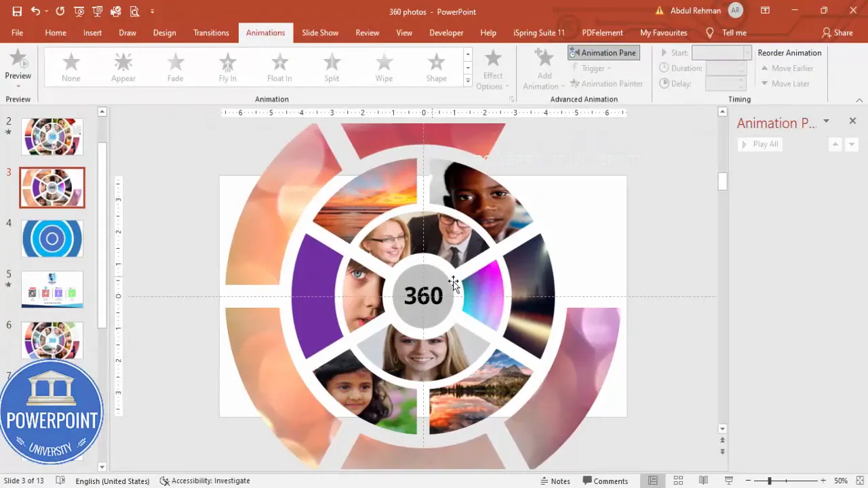Click the Share button

[x=837, y=33]
